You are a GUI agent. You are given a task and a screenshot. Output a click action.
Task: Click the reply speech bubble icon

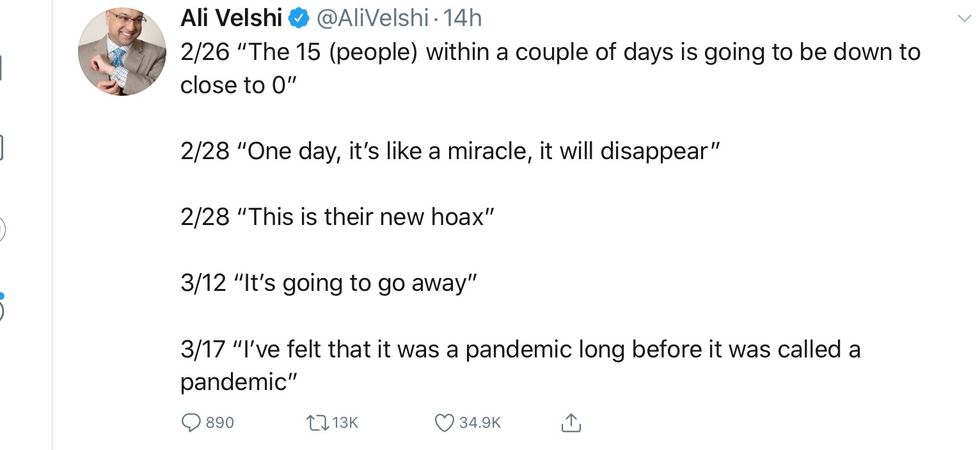pos(190,423)
